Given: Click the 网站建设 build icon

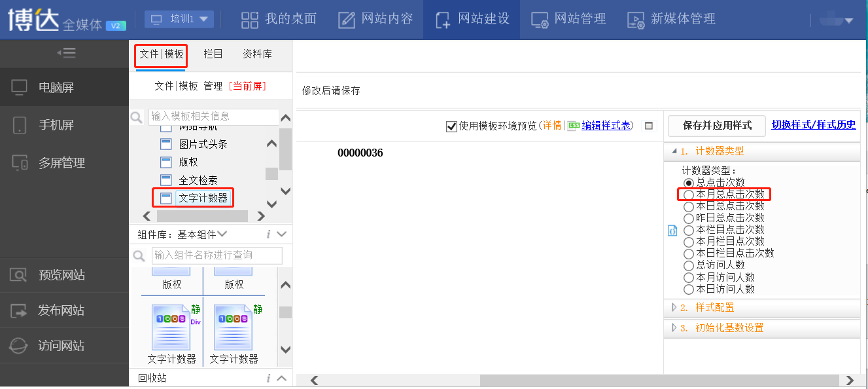Looking at the screenshot, I should click(x=443, y=20).
